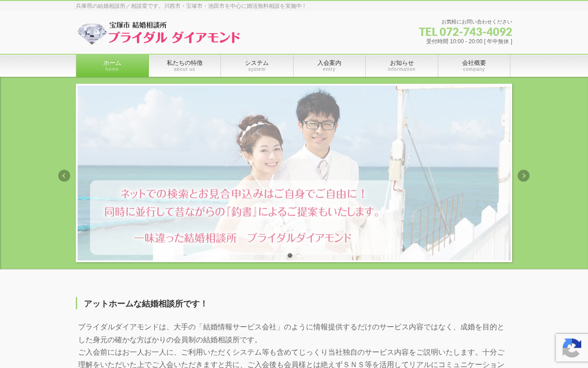The image size is (588, 368).
Task: Open the お知らせ information menu item
Action: (x=401, y=66)
